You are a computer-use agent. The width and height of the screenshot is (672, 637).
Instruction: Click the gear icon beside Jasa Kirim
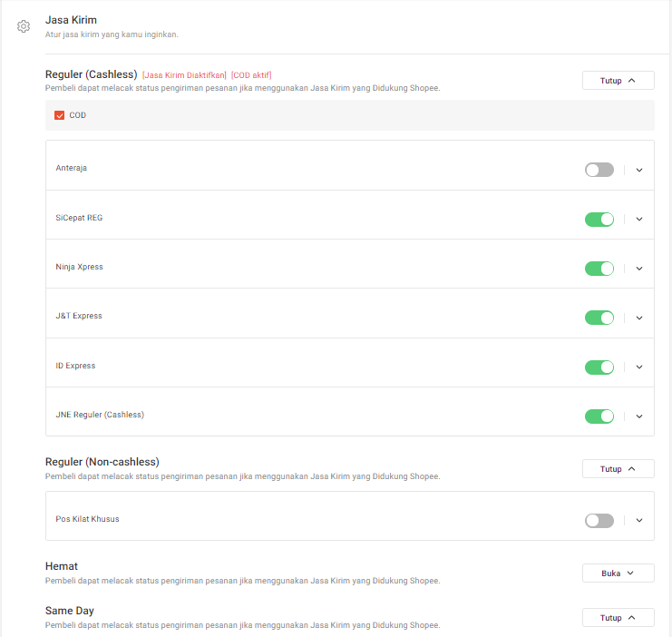click(x=24, y=26)
